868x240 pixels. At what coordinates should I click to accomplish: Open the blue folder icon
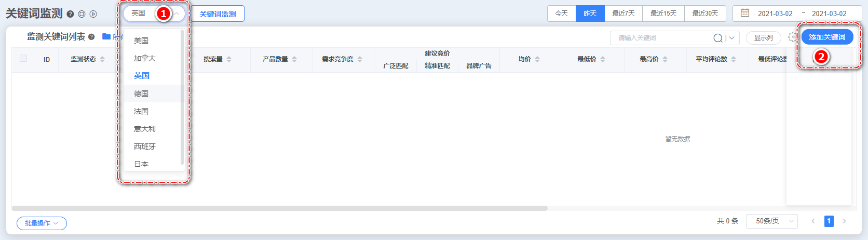pos(106,36)
